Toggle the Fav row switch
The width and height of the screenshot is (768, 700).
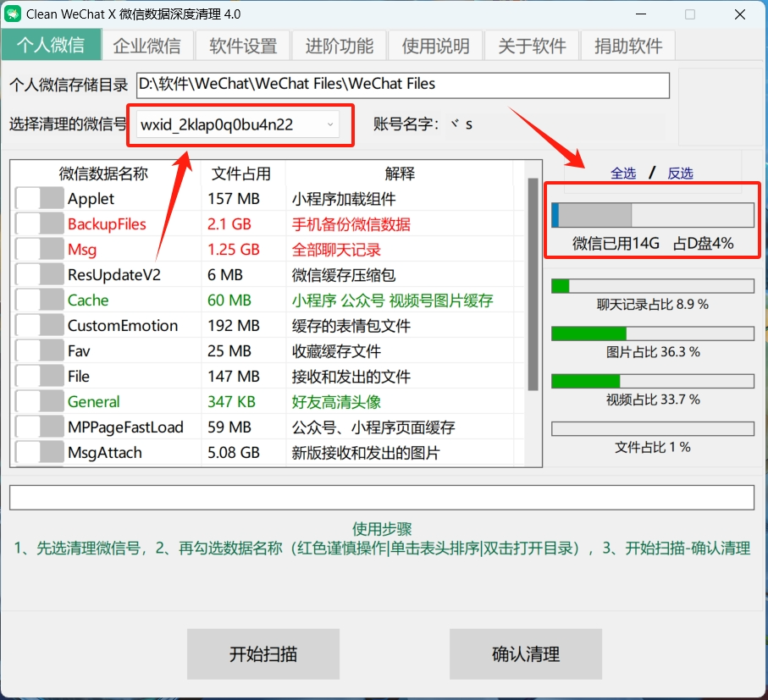click(x=40, y=351)
